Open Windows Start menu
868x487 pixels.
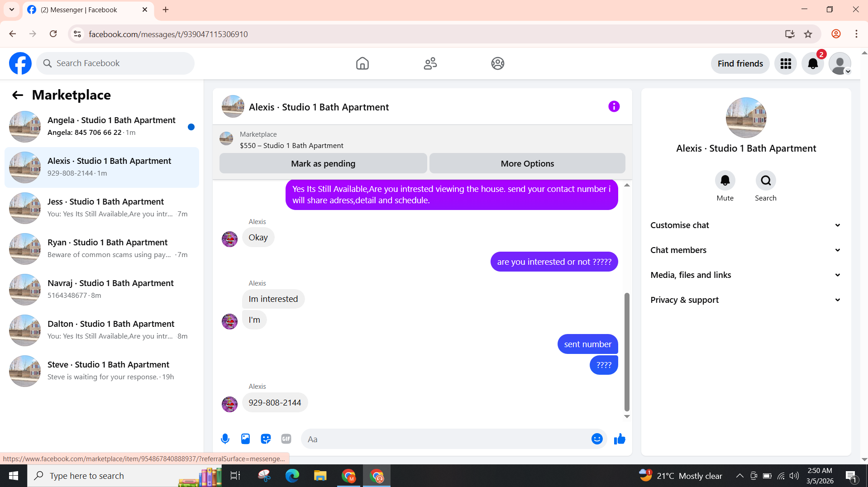pyautogui.click(x=14, y=476)
